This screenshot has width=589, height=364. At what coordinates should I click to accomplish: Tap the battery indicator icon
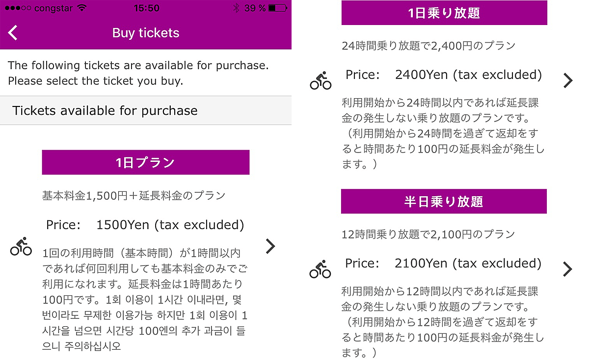[x=278, y=8]
